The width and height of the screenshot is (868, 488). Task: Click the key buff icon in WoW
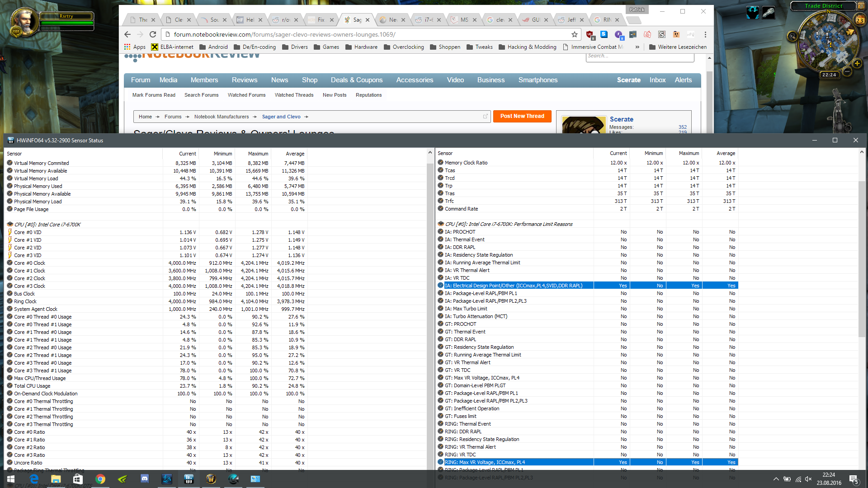[x=769, y=12]
